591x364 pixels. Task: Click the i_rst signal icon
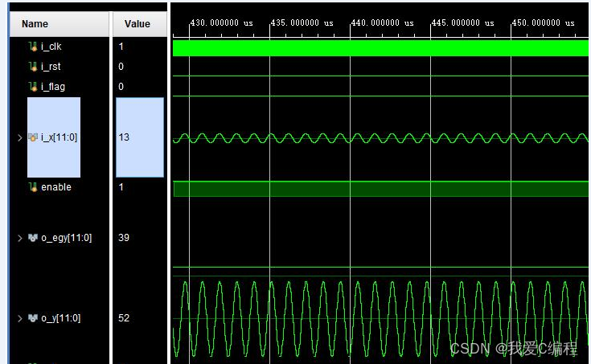33,67
